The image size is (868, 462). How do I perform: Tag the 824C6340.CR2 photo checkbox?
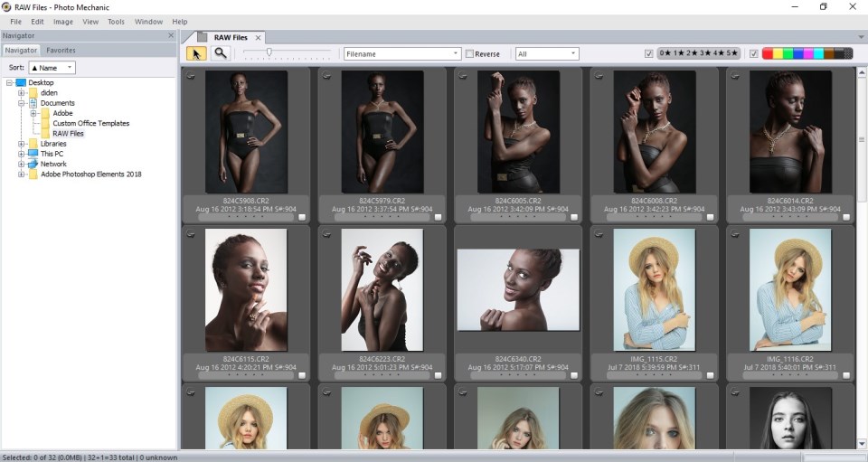pos(575,376)
